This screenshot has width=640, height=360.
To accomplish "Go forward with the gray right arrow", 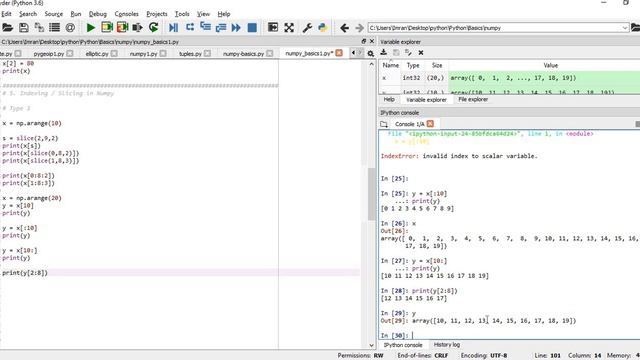I will (359, 28).
